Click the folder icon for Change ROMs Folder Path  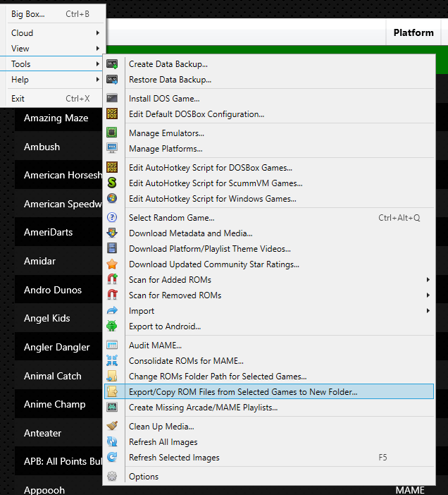(112, 376)
